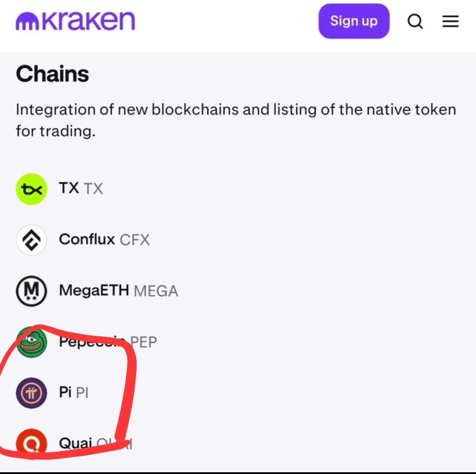
Task: Open the TX chain listing
Action: pyautogui.click(x=69, y=189)
